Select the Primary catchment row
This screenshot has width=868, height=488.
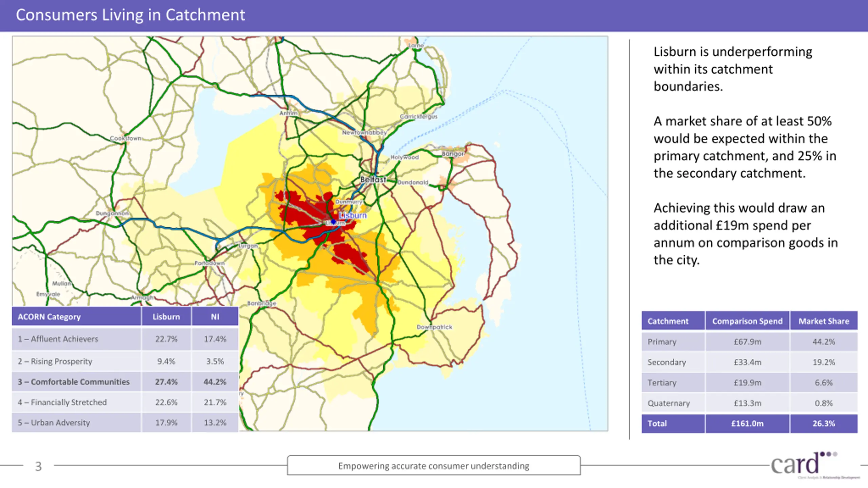(x=662, y=342)
